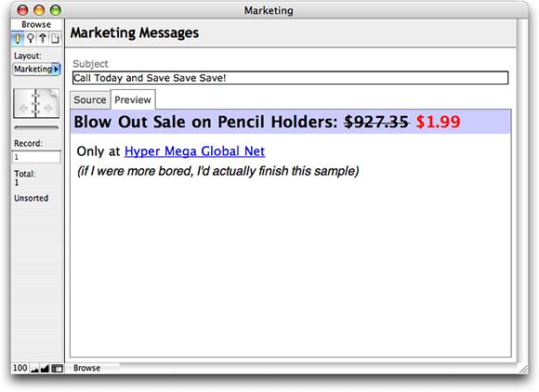Viewport: 539px width, 392px height.
Task: Switch to the Source tab
Action: [x=90, y=100]
